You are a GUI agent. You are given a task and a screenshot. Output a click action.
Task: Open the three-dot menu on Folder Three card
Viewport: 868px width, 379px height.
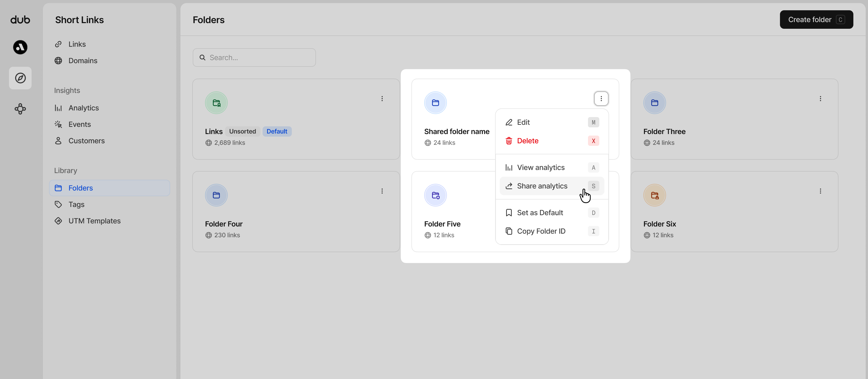click(821, 98)
